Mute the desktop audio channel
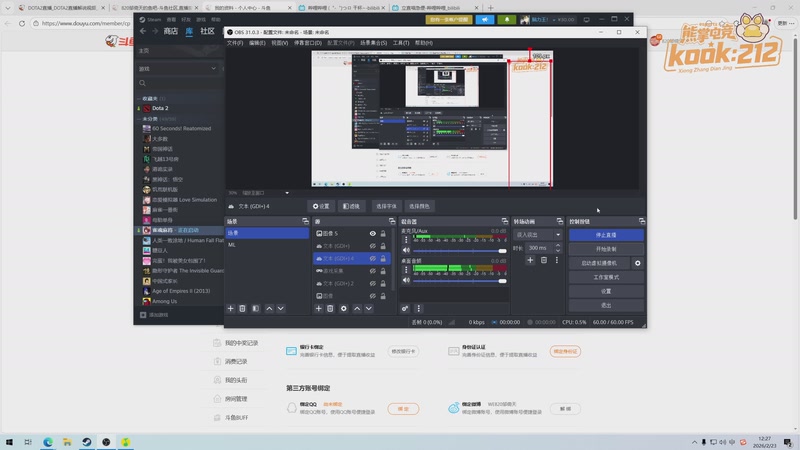 [406, 281]
